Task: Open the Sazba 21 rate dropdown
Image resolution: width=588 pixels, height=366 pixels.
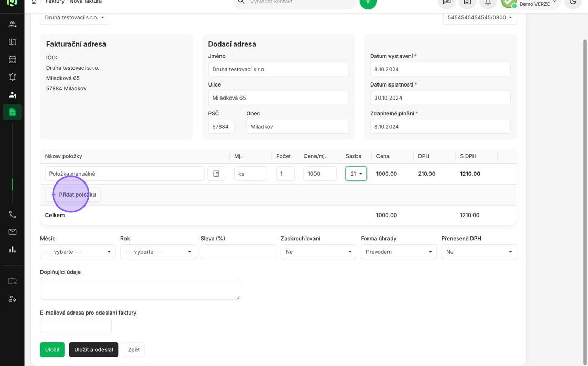Action: [356, 174]
